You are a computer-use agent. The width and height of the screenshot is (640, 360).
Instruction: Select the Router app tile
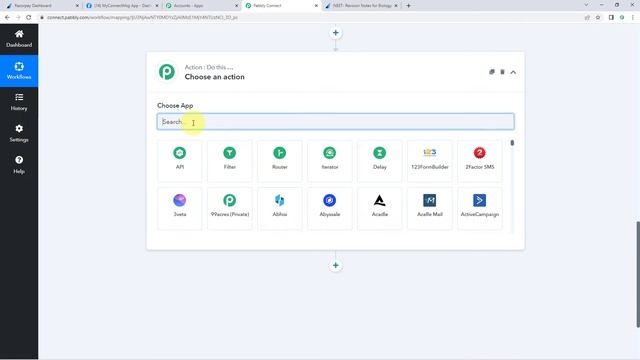280,161
